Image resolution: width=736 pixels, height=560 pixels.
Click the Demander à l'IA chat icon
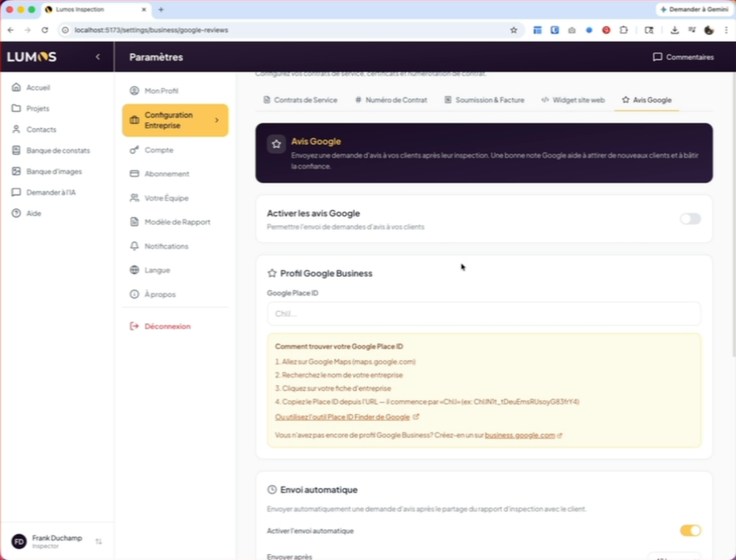[17, 192]
